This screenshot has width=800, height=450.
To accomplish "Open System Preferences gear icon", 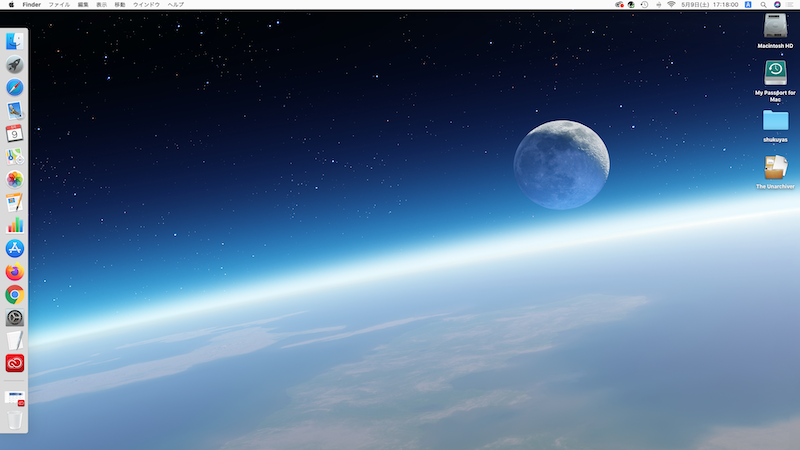I will coord(14,317).
